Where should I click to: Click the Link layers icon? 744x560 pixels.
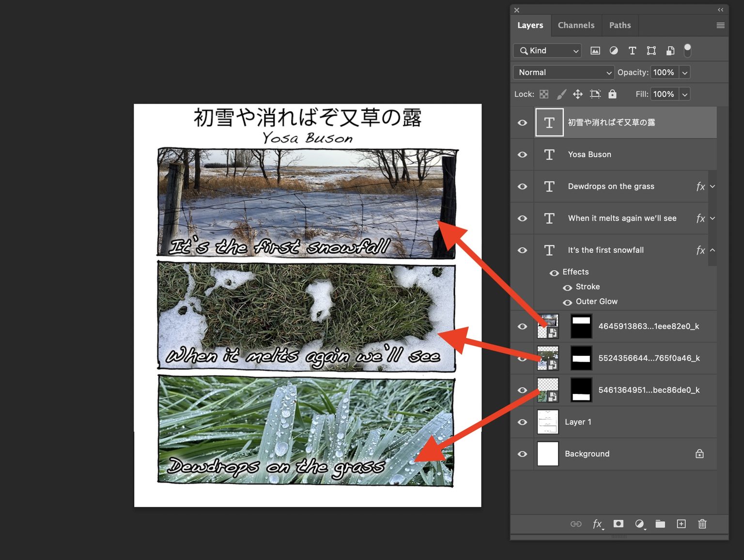[576, 524]
